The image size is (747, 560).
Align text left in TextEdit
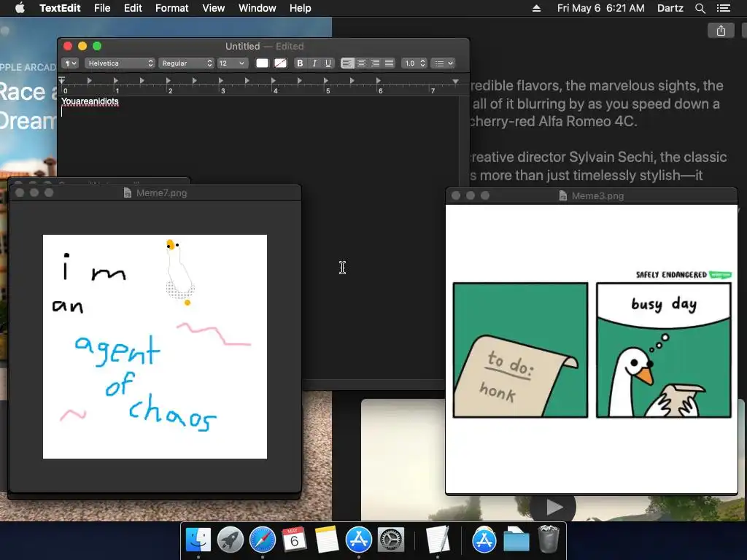[x=347, y=63]
